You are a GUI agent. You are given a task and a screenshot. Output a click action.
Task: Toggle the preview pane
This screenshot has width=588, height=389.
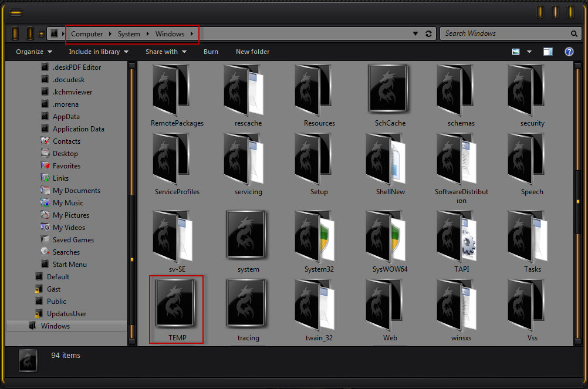(x=548, y=52)
